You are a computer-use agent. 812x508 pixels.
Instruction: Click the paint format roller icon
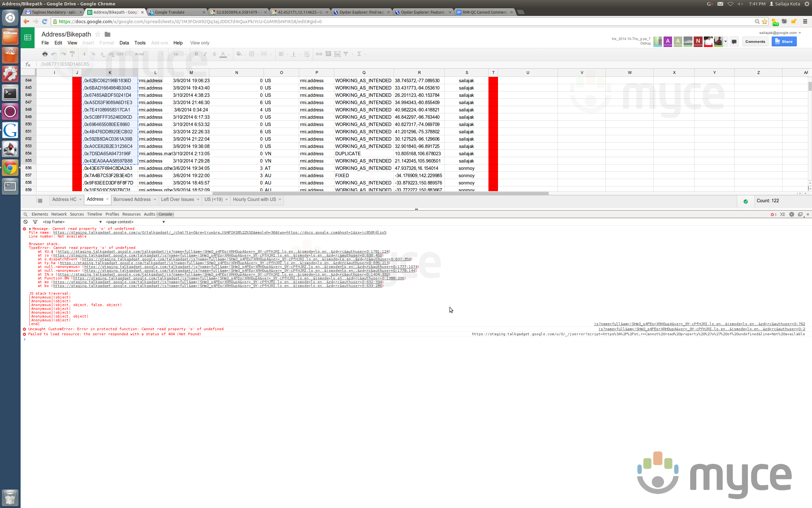(x=72, y=54)
